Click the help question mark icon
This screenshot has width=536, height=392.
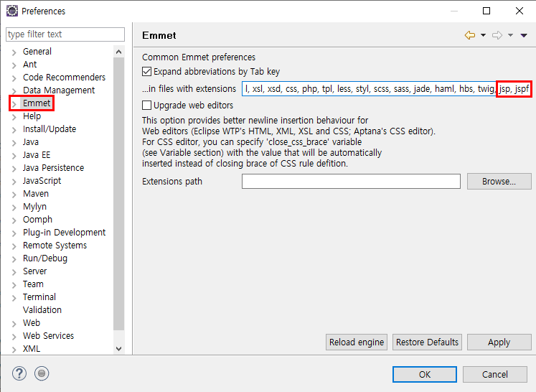point(19,373)
